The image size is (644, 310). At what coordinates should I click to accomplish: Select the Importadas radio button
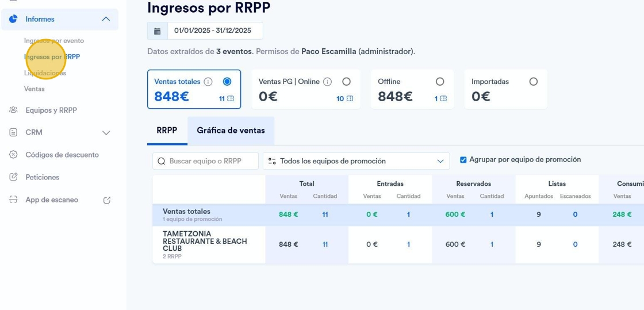(534, 82)
